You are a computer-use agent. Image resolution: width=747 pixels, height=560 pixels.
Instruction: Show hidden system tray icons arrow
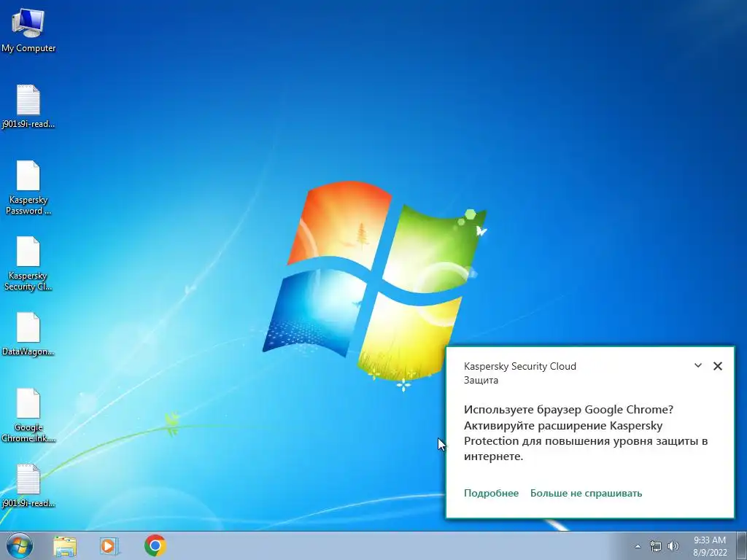click(x=638, y=546)
